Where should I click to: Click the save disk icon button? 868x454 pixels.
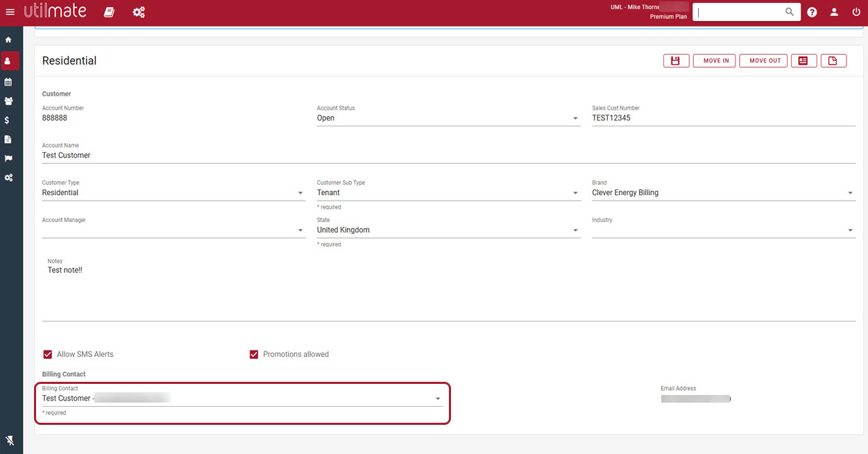pyautogui.click(x=675, y=60)
